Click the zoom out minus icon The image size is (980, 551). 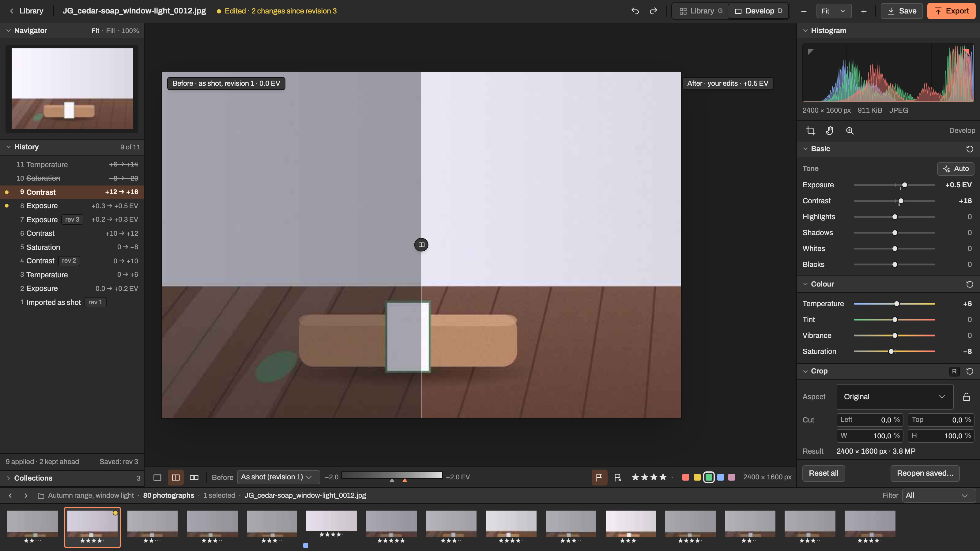click(804, 11)
